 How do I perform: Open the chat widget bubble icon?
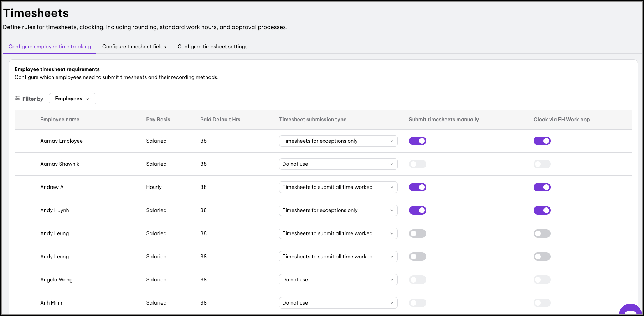coord(631,310)
